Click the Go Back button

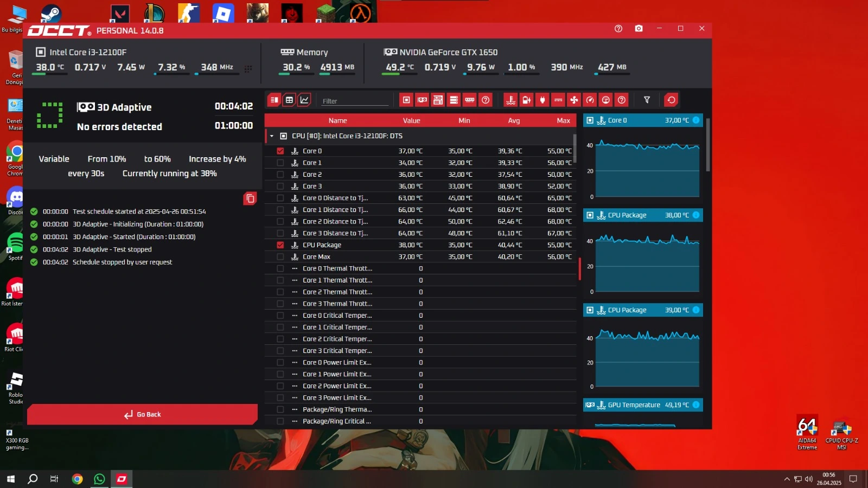click(142, 414)
